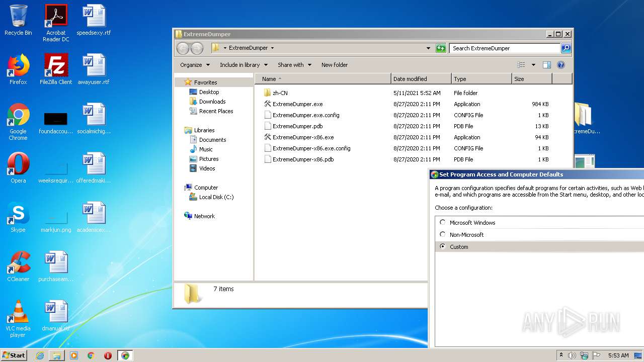The image size is (644, 362).
Task: Open Downloads in the navigation pane
Action: [x=212, y=102]
